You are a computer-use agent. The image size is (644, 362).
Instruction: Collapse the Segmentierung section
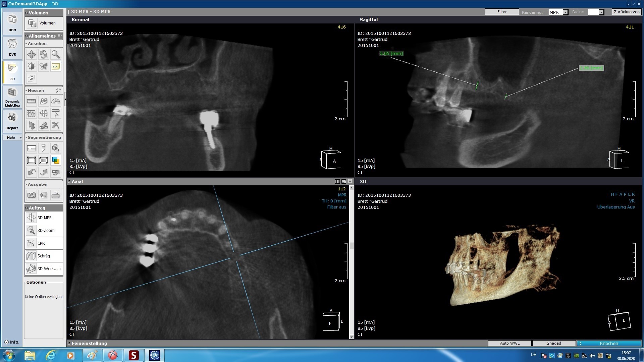click(x=26, y=137)
